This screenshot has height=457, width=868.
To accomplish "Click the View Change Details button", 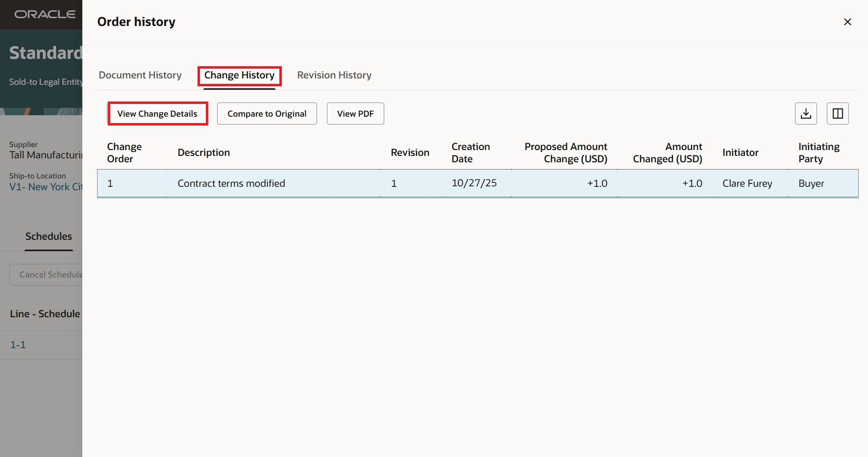I will [157, 113].
